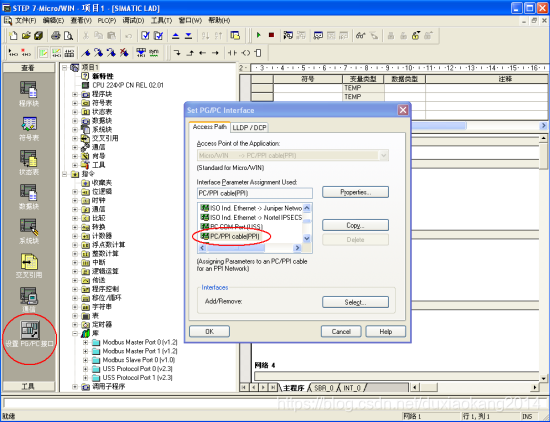Expand the 程序块 tree node
Viewport: 550px width, 422px height.
75,94
